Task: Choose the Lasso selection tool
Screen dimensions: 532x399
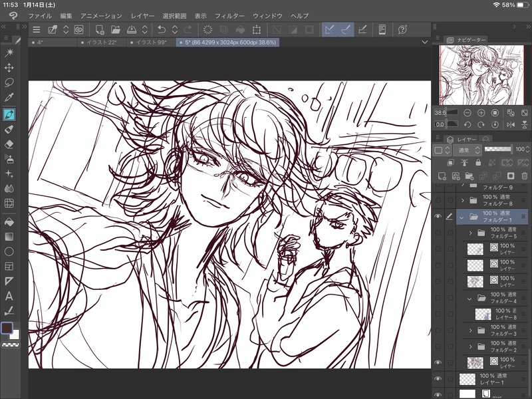Action: (9, 82)
